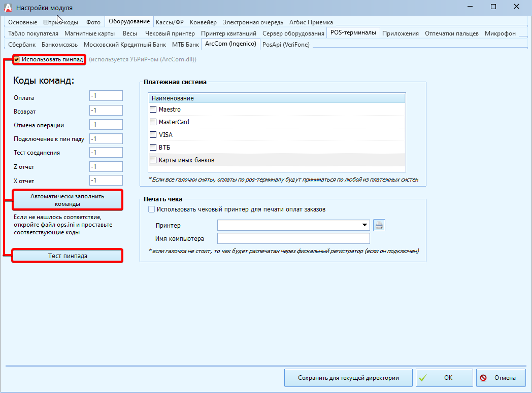Select the Банкомсвязь terminal tab

pyautogui.click(x=60, y=45)
